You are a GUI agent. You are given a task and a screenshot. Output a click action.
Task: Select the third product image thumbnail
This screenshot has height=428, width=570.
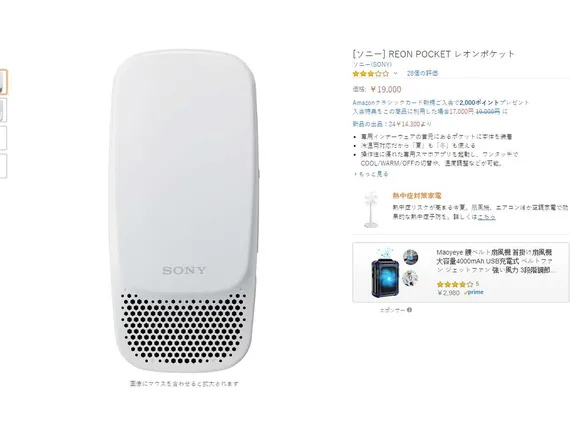(x=3, y=138)
